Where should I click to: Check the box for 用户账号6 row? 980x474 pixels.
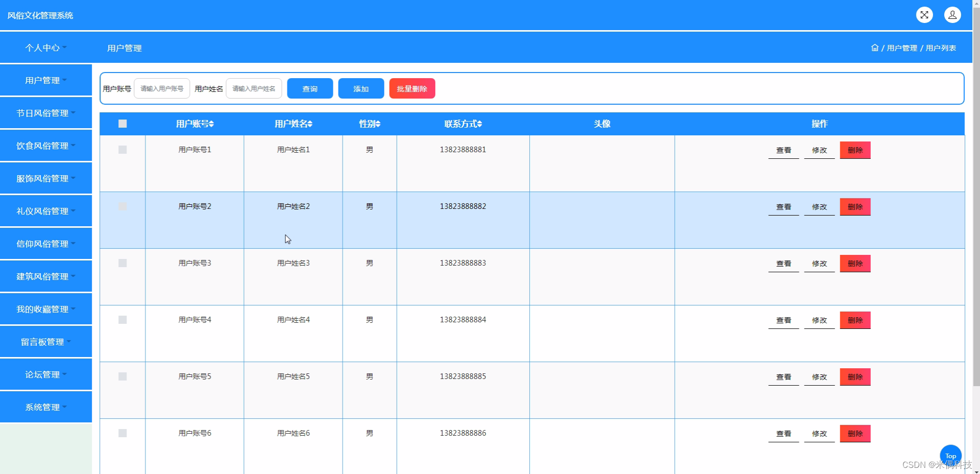[122, 433]
